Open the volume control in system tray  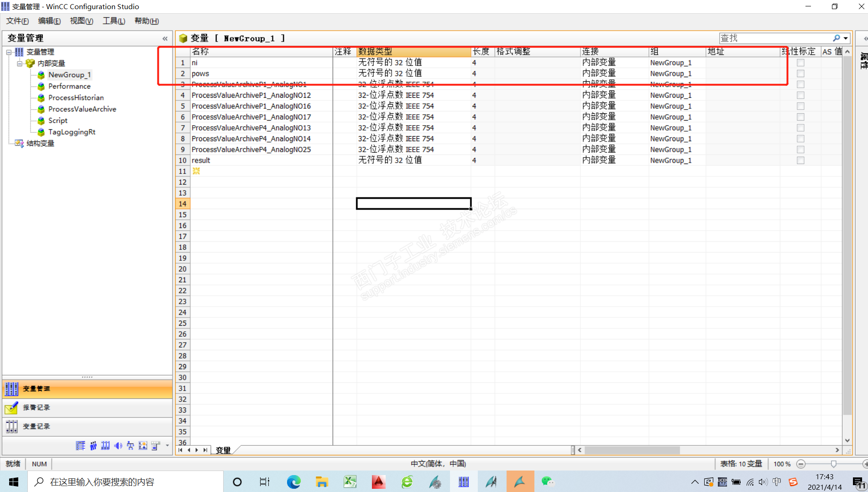click(x=763, y=482)
